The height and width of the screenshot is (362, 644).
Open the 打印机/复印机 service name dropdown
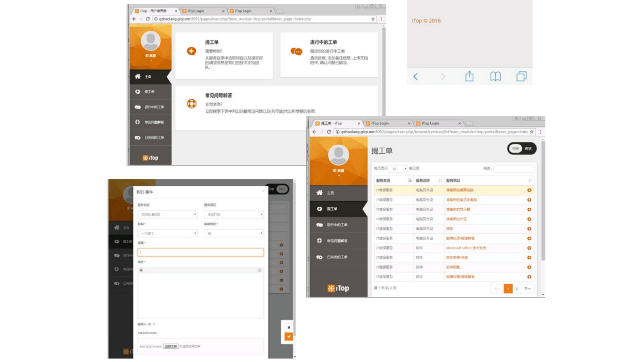(x=167, y=214)
